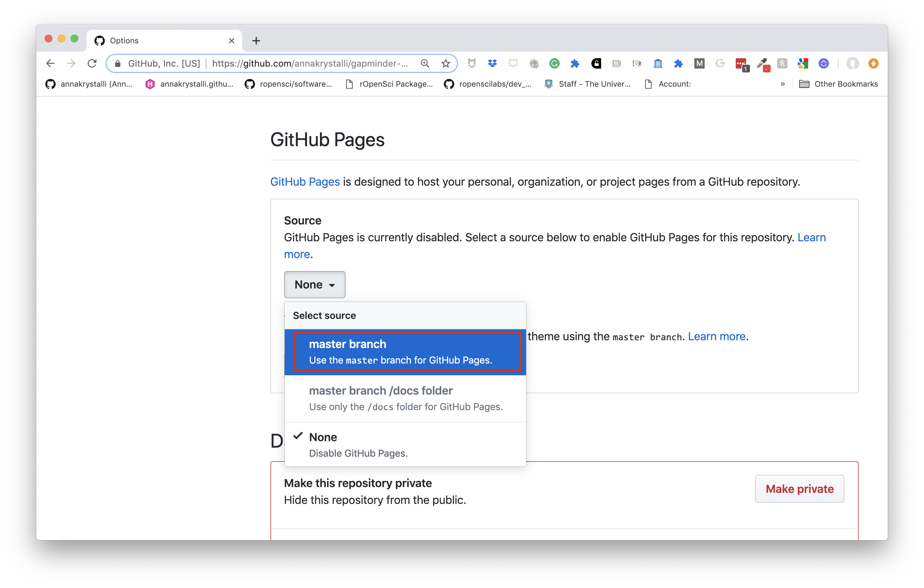The width and height of the screenshot is (924, 588).
Task: Select the Options browser tab
Action: point(164,41)
